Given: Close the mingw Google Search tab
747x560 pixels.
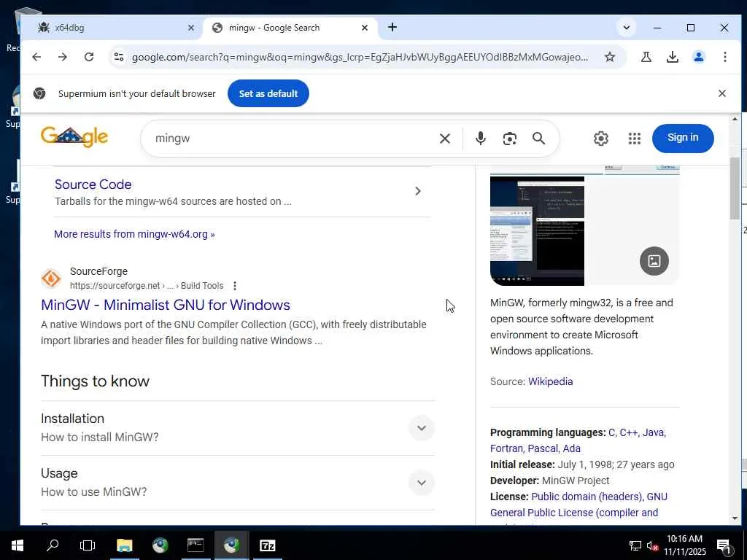Looking at the screenshot, I should [365, 28].
